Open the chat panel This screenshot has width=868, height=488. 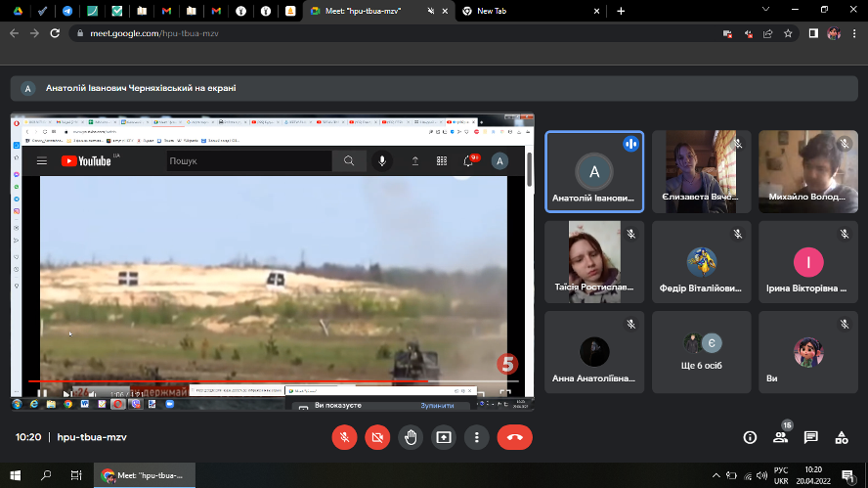[x=810, y=437]
